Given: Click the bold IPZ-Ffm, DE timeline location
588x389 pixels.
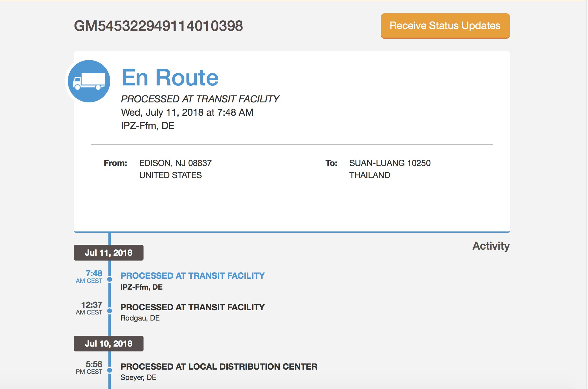Looking at the screenshot, I should (x=141, y=287).
